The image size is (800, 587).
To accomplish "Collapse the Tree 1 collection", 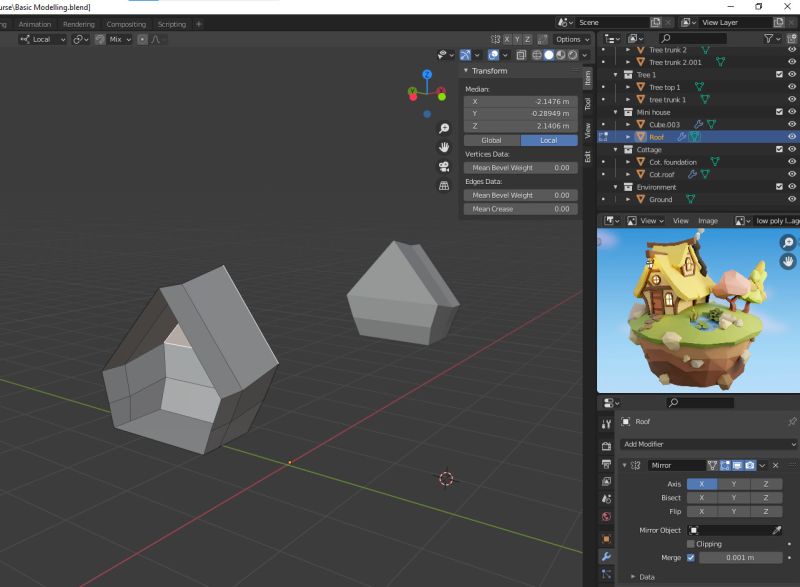I will [x=616, y=74].
